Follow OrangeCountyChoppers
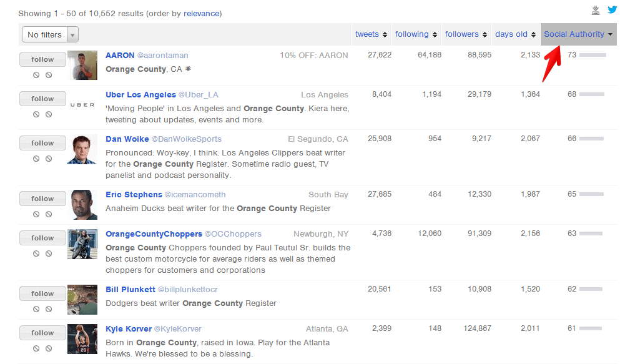Image resolution: width=620 pixels, height=364 pixels. click(x=42, y=238)
